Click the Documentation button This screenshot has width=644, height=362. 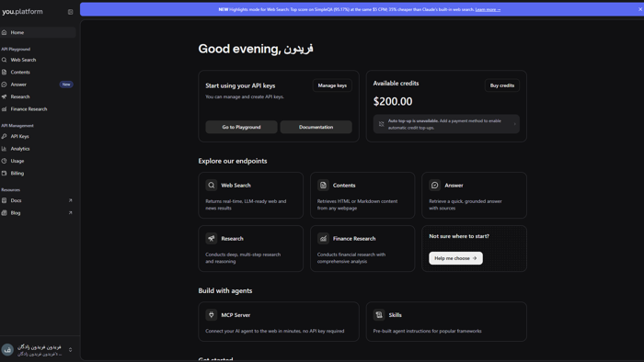coord(316,127)
